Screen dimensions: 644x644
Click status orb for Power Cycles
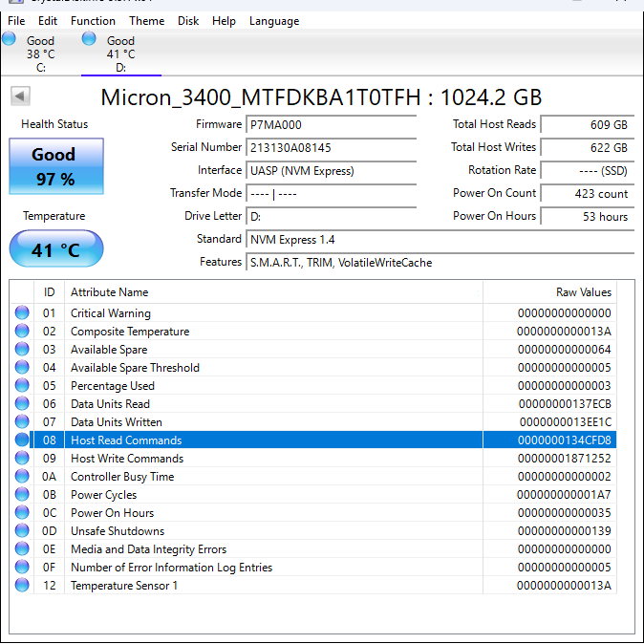click(x=22, y=494)
